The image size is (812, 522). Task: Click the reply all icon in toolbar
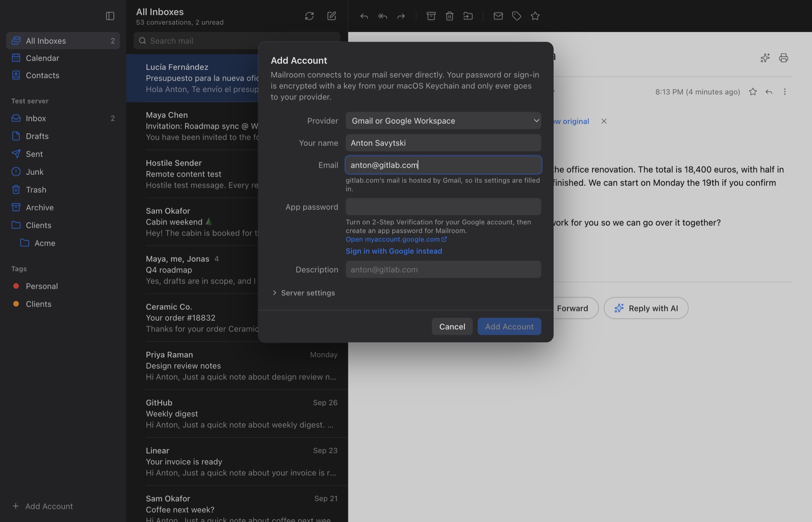click(x=382, y=16)
